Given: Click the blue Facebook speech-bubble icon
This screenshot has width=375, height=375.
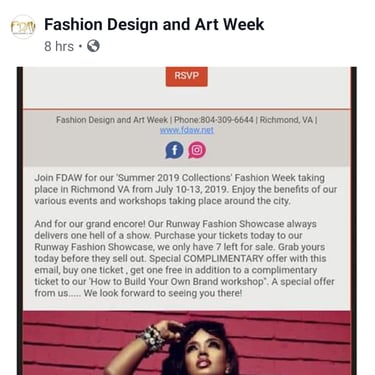Looking at the screenshot, I should [174, 150].
